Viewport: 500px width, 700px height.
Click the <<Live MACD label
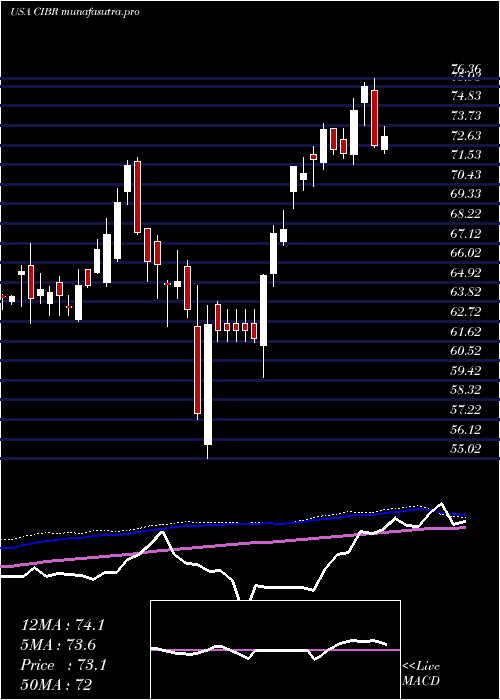pos(421,674)
